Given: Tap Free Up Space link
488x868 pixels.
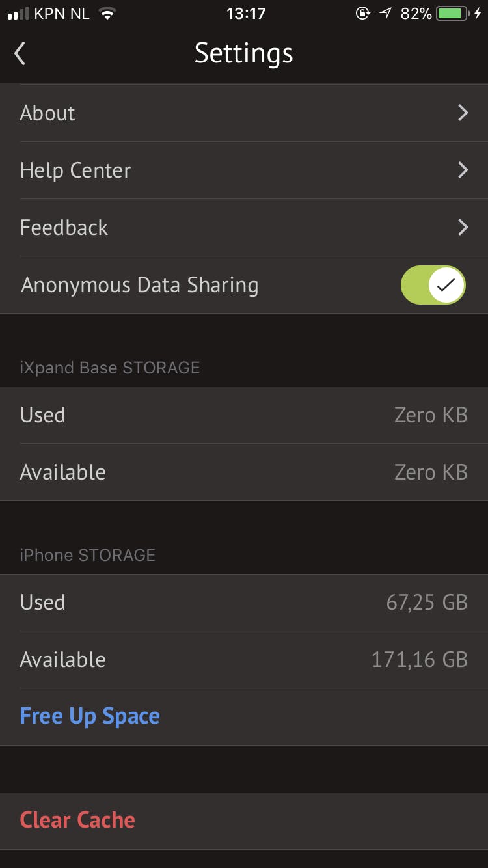Looking at the screenshot, I should click(x=90, y=716).
